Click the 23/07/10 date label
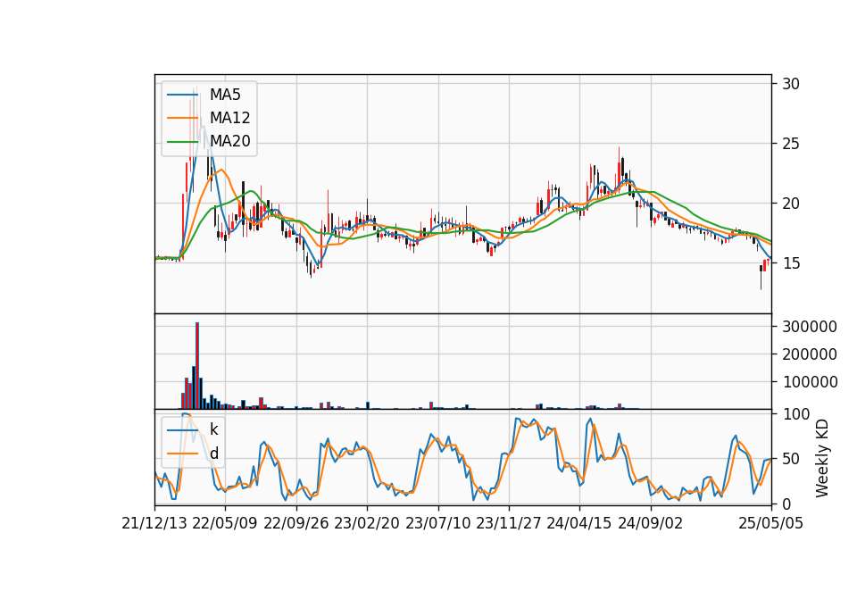Image resolution: width=857 pixels, height=616 pixels. click(x=437, y=524)
